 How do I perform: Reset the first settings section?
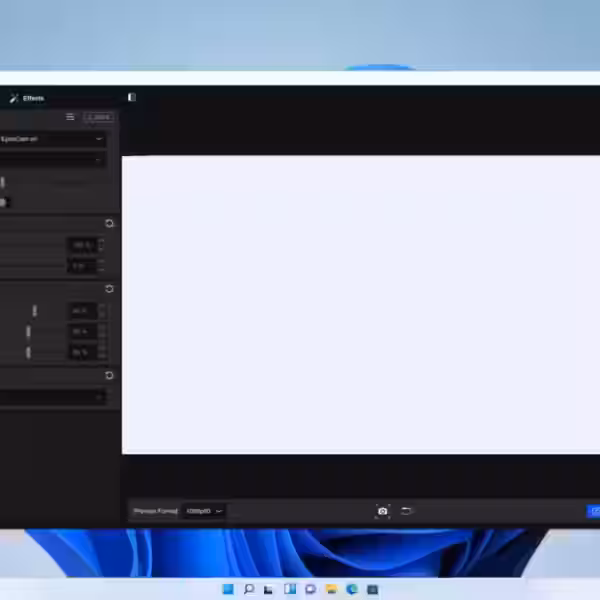click(109, 224)
